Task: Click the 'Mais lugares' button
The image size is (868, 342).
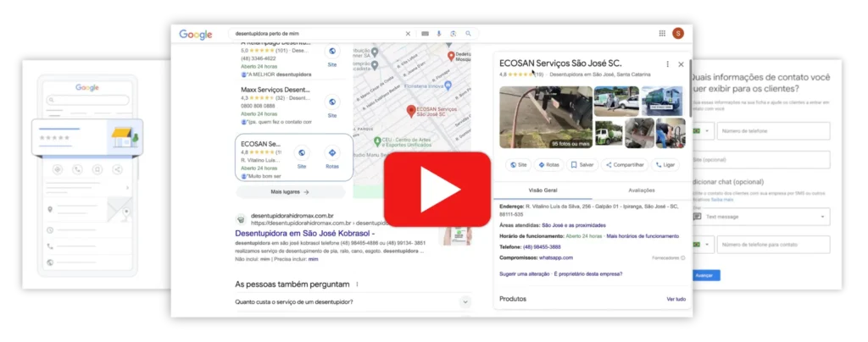Action: [x=290, y=191]
